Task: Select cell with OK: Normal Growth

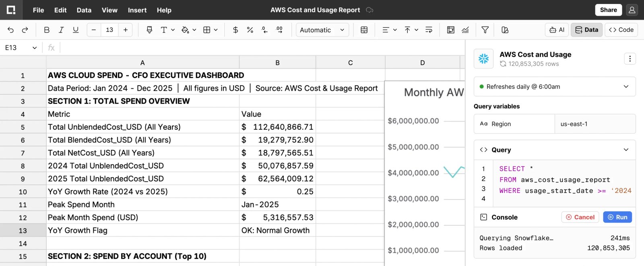Action: (277, 231)
